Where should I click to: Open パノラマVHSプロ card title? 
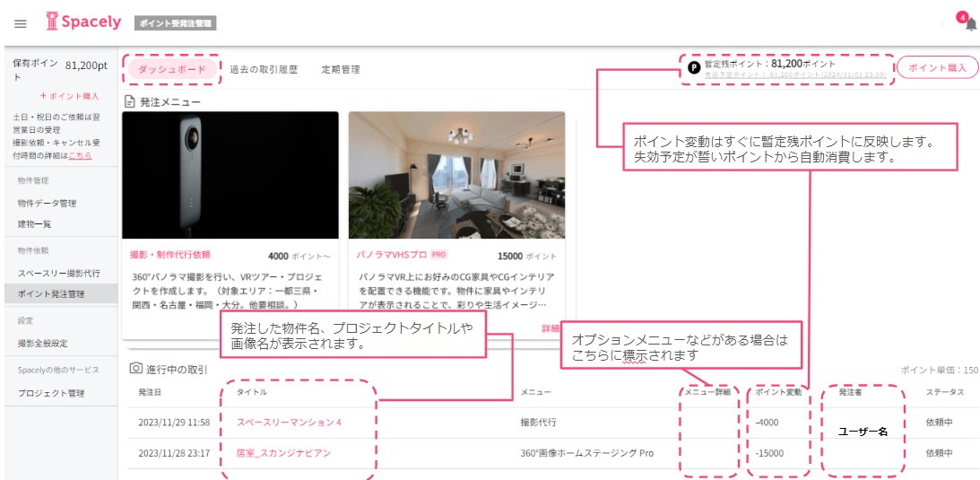coord(391,255)
